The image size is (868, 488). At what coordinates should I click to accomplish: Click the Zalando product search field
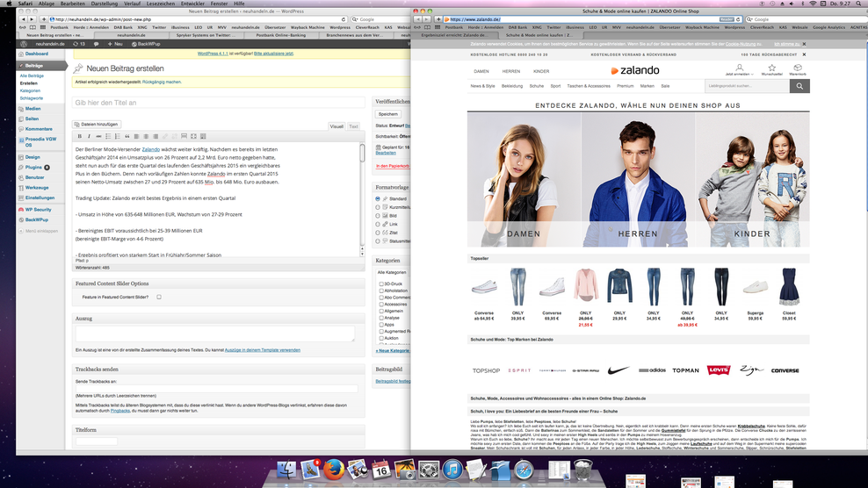coord(747,86)
